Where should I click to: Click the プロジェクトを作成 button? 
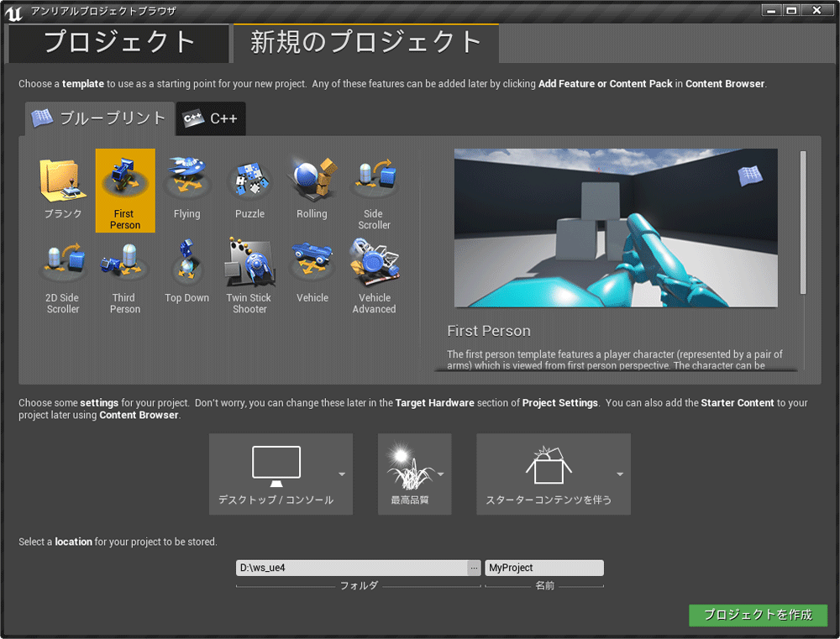758,615
